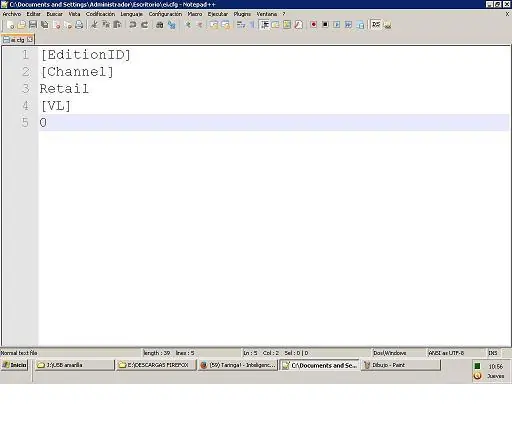Viewport: 512px width, 437px height.
Task: Cut selection with the scissors icon
Action: (95, 25)
